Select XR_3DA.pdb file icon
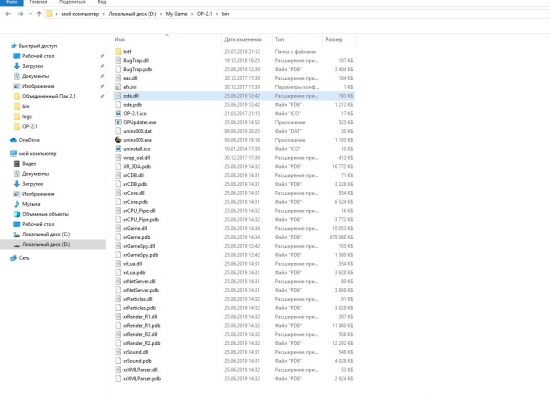 coord(118,167)
